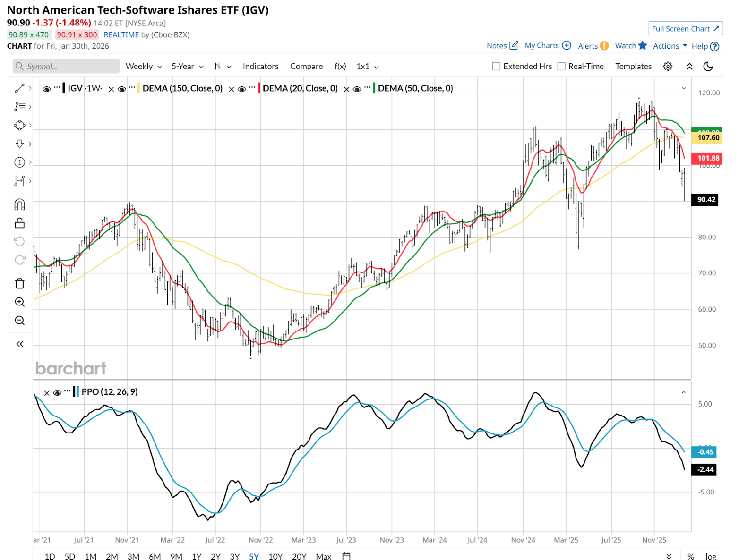Click the lock drawings icon
Image resolution: width=756 pixels, height=560 pixels.
(x=19, y=223)
